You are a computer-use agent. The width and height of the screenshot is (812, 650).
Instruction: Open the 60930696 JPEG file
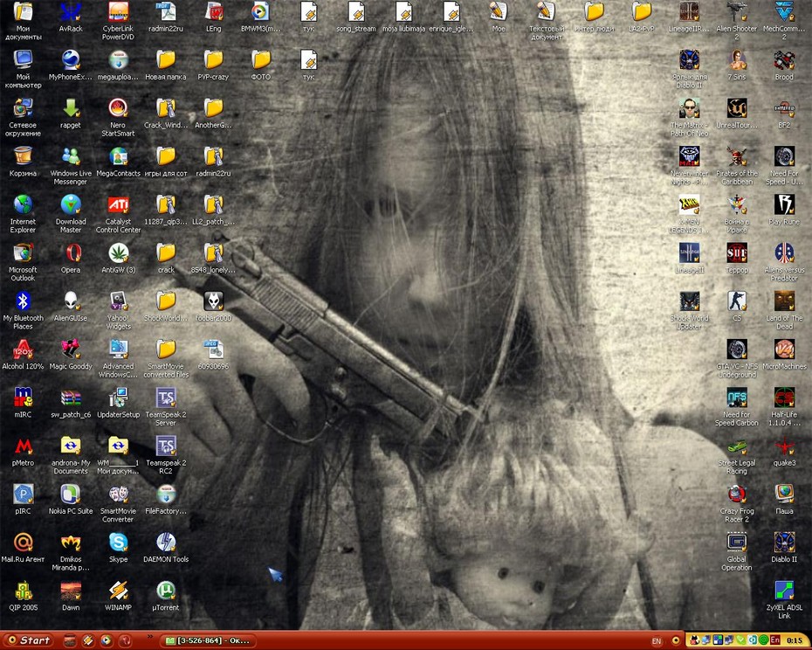click(x=213, y=355)
